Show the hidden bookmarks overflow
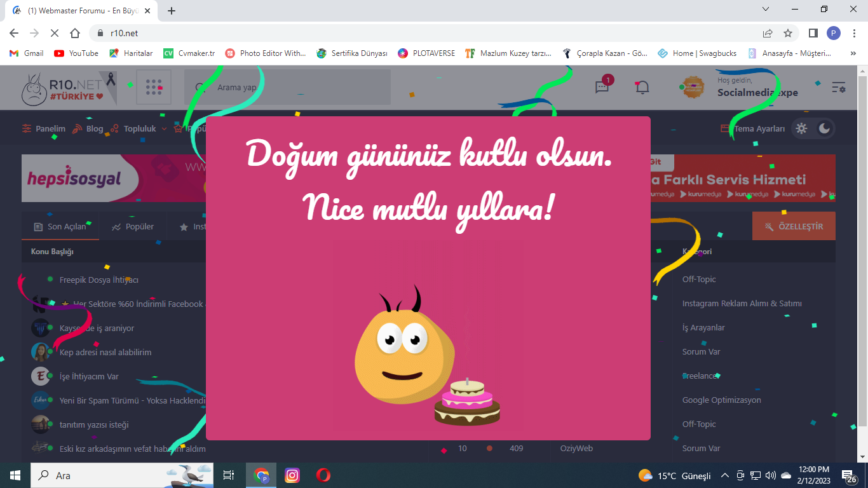Viewport: 868px width, 488px height. 853,53
